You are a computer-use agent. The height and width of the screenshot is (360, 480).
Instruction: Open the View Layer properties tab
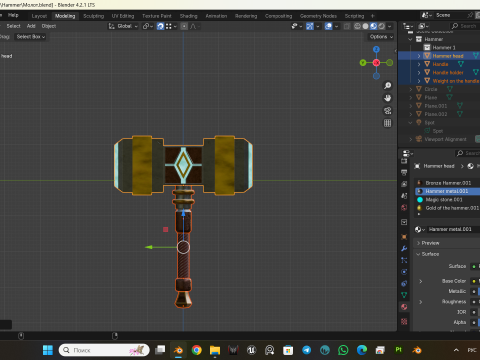404,184
